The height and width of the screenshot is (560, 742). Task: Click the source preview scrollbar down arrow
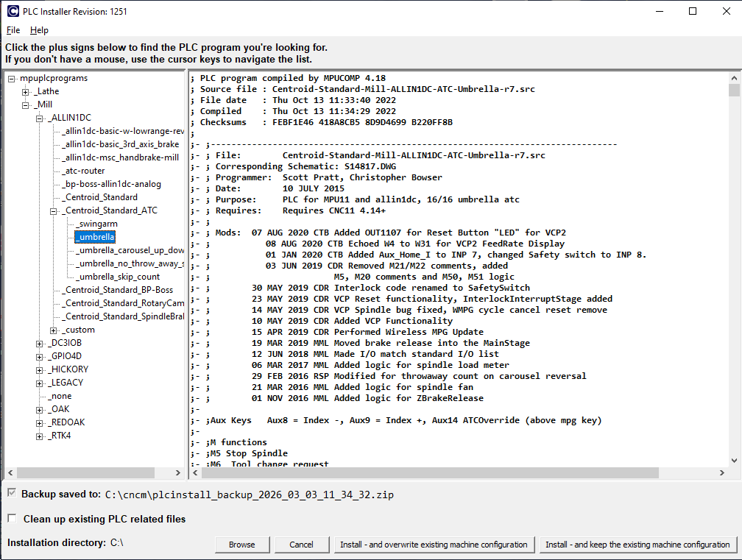pyautogui.click(x=734, y=460)
